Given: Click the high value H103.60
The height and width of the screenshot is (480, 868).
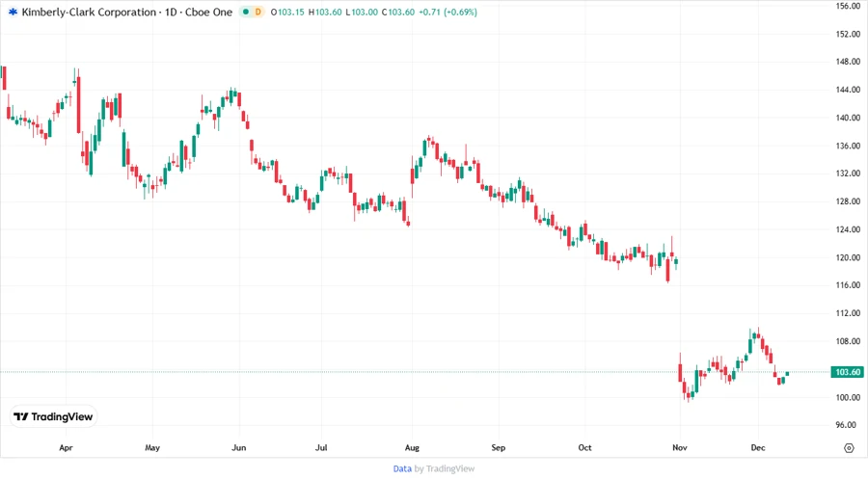Looking at the screenshot, I should 325,13.
